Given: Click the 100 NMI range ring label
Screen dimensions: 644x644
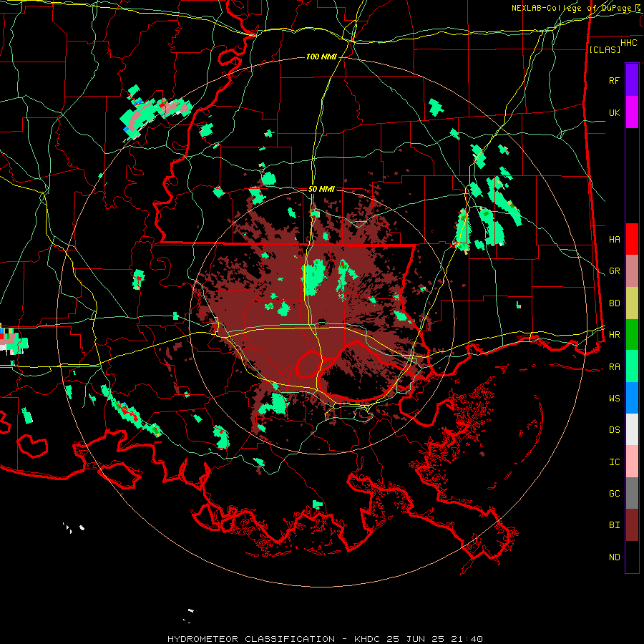Looking at the screenshot, I should click(321, 57).
